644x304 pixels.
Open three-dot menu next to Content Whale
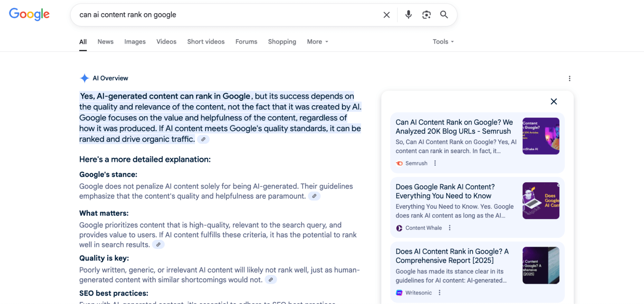click(449, 228)
